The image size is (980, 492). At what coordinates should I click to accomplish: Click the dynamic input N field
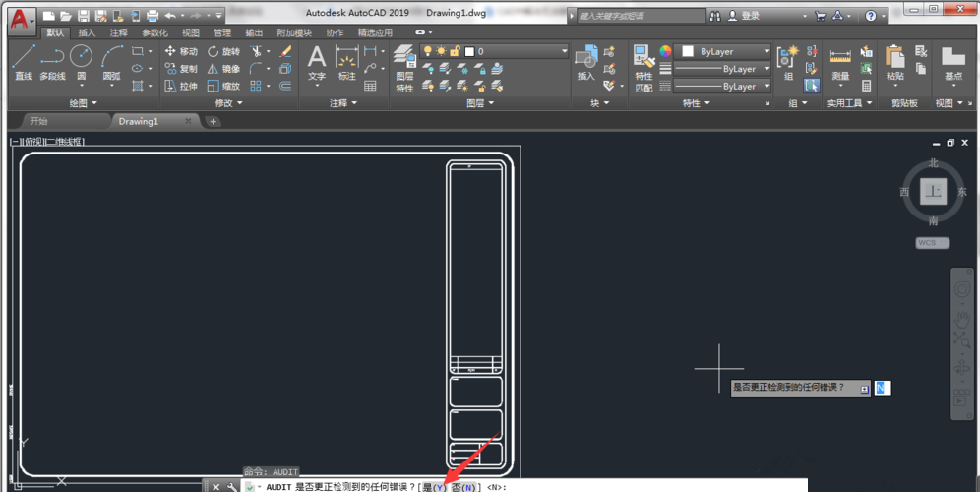tap(883, 389)
